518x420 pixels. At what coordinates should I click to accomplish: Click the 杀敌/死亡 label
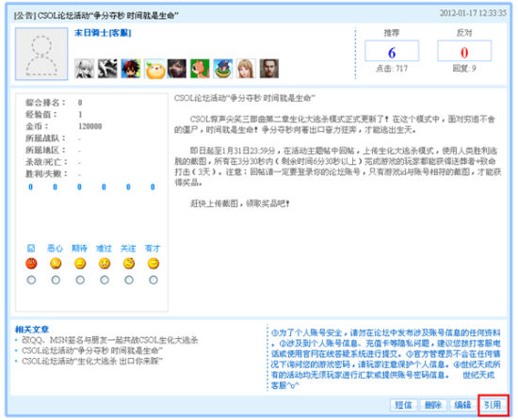[x=46, y=162]
